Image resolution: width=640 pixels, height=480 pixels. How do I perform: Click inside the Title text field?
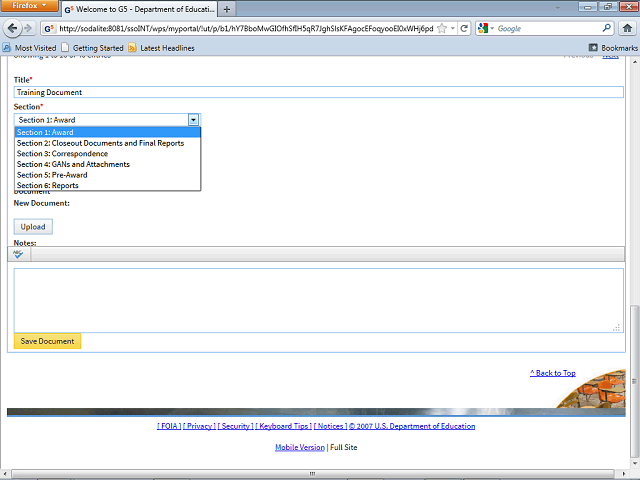coord(318,92)
